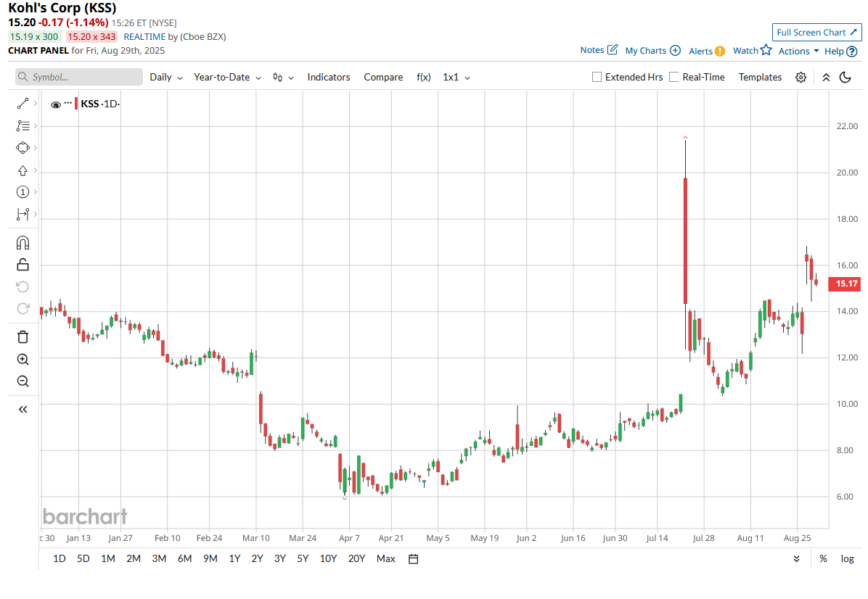Expand trend line tool submenu arrow

[x=35, y=104]
